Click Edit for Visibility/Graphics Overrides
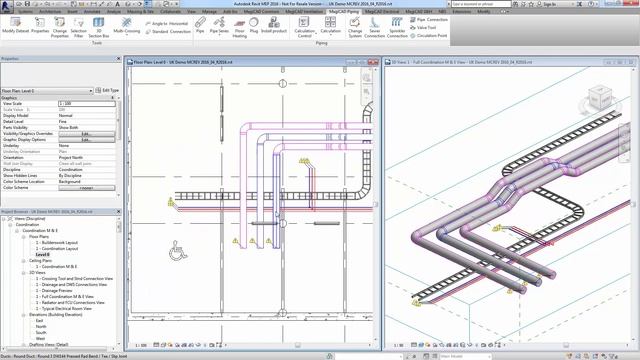 click(x=87, y=133)
